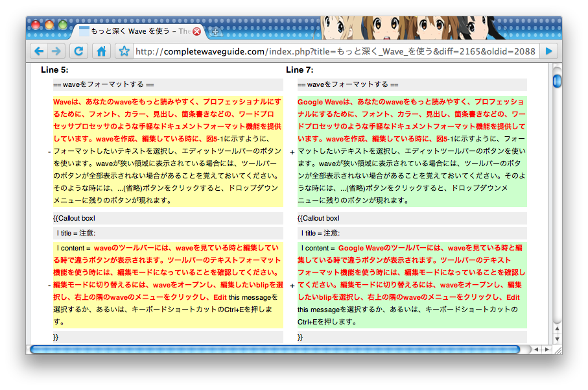This screenshot has width=588, height=390.
Task: Click the added '| content = Google Waveのツールバー' paragraph
Action: 412,285
